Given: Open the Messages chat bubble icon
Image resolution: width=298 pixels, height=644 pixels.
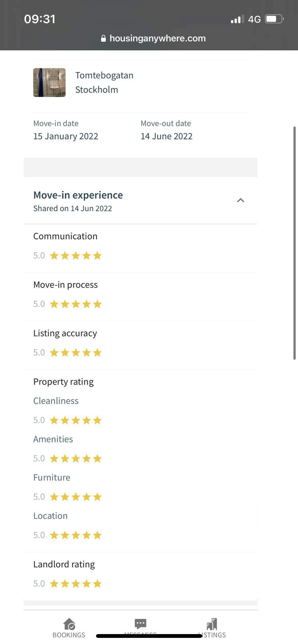Looking at the screenshot, I should (140, 624).
